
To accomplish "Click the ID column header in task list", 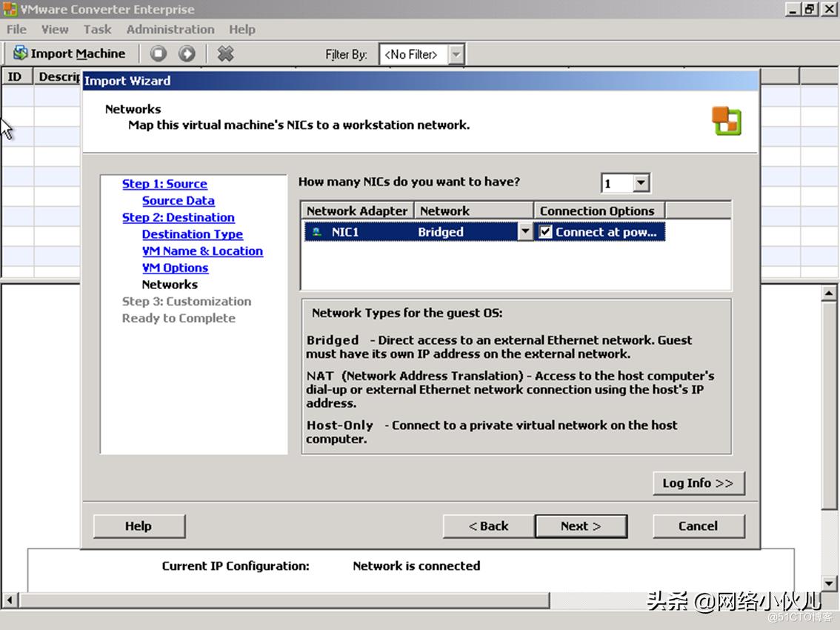I will tap(17, 76).
